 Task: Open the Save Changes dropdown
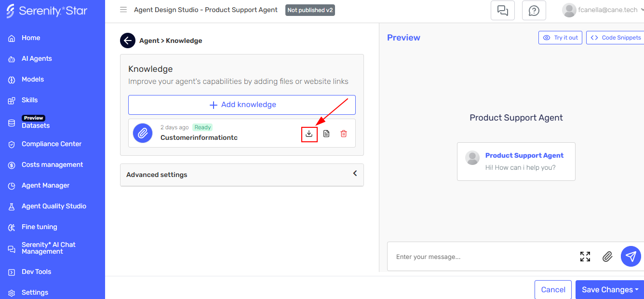tap(609, 289)
